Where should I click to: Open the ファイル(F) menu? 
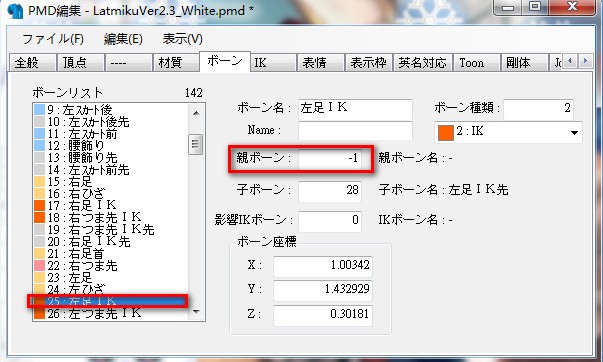click(x=53, y=39)
